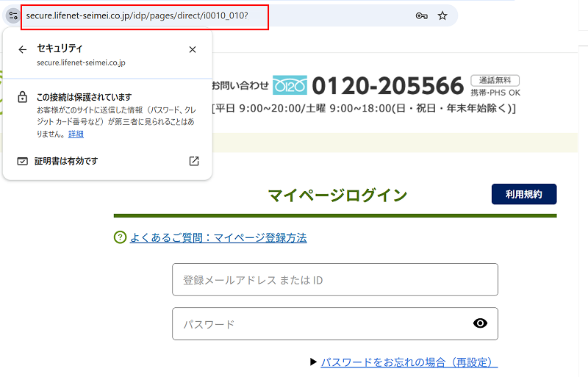Open よくあるご質問：マイページ登録方法 link

(x=218, y=237)
